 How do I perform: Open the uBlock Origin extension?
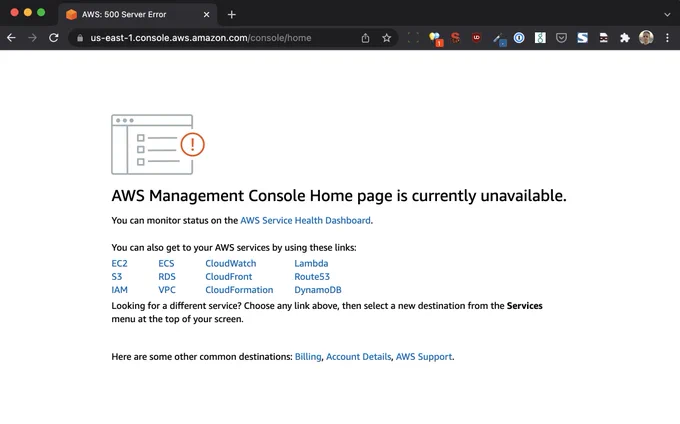pos(476,38)
